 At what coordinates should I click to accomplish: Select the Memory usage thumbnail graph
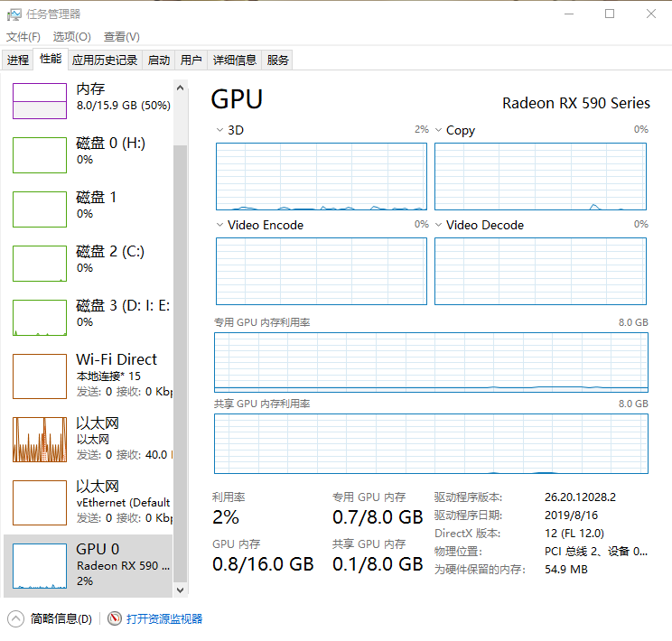(40, 101)
